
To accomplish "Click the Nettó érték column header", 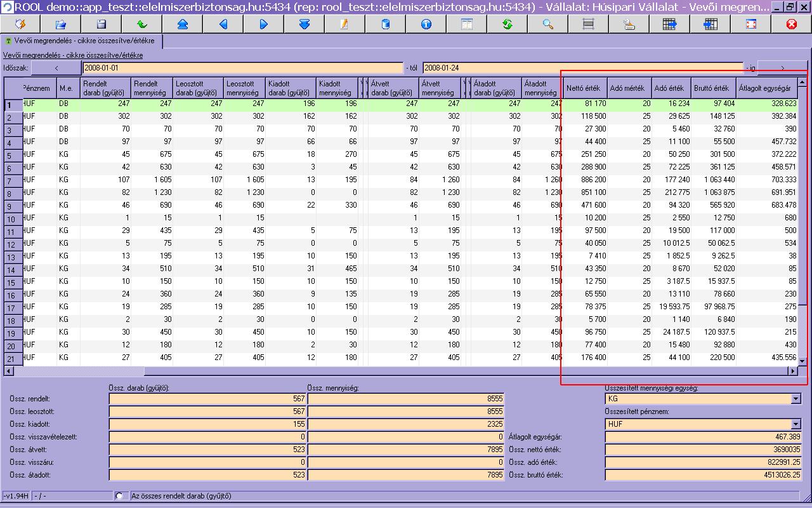I will coord(585,88).
